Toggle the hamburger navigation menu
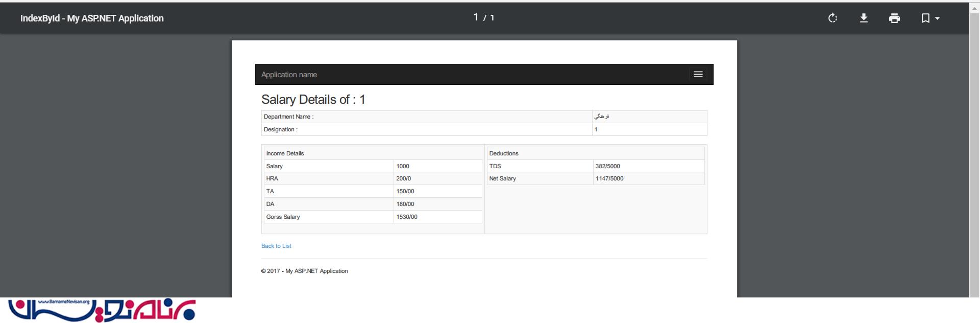 pyautogui.click(x=698, y=75)
